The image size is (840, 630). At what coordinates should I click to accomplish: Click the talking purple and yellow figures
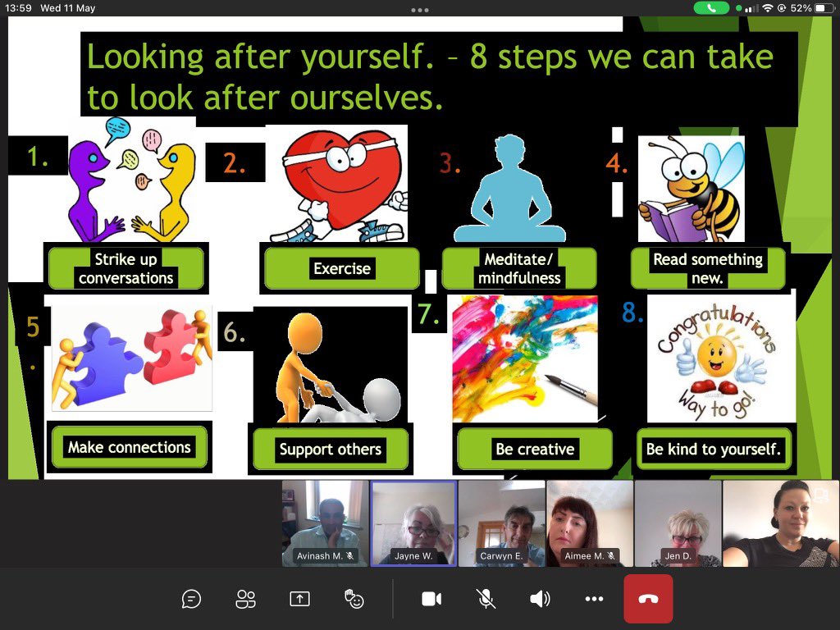coord(132,180)
